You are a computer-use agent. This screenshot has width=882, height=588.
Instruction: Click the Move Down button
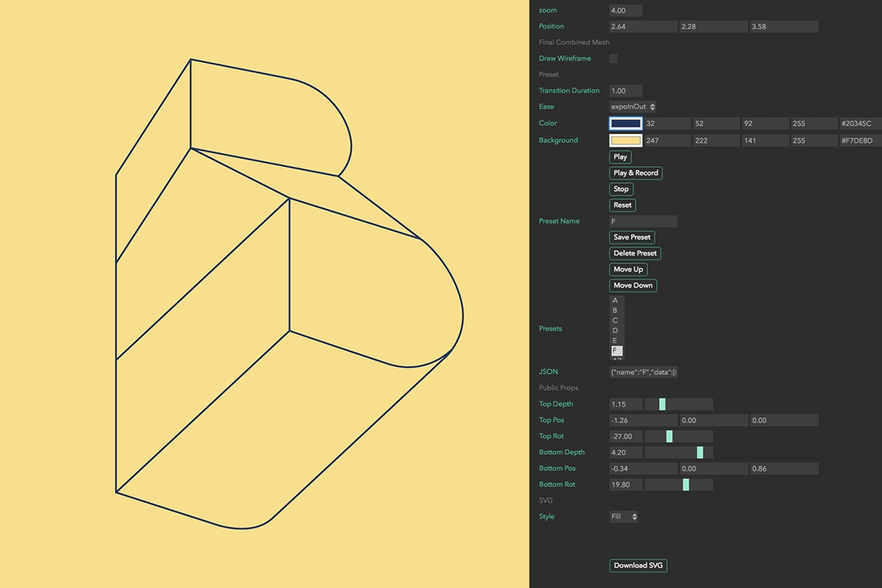coord(633,286)
